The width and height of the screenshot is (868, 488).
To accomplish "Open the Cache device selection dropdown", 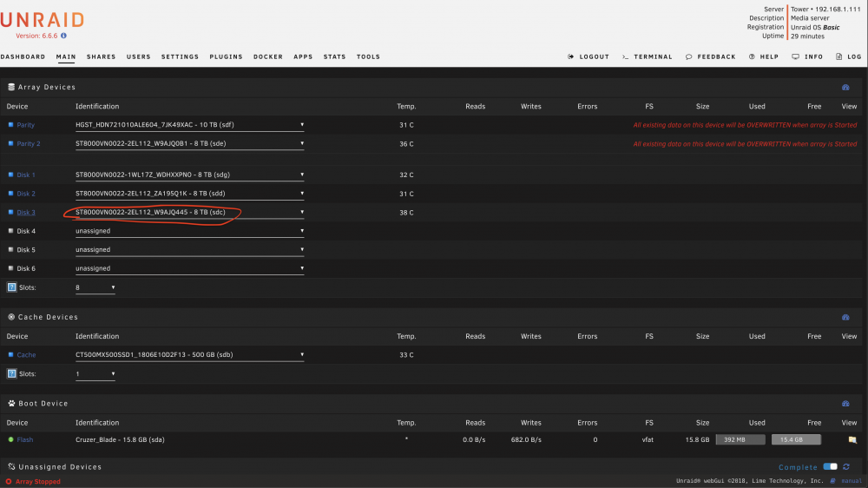I will coord(189,355).
